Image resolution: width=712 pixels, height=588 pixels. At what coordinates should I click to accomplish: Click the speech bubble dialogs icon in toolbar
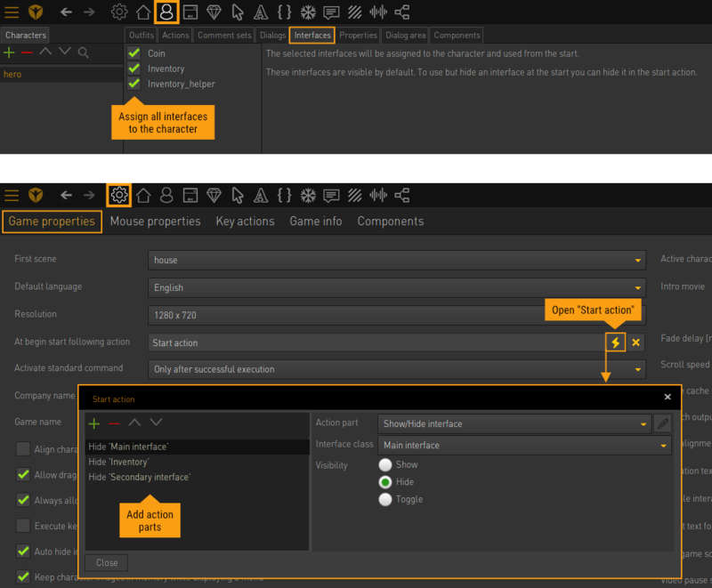tap(332, 12)
